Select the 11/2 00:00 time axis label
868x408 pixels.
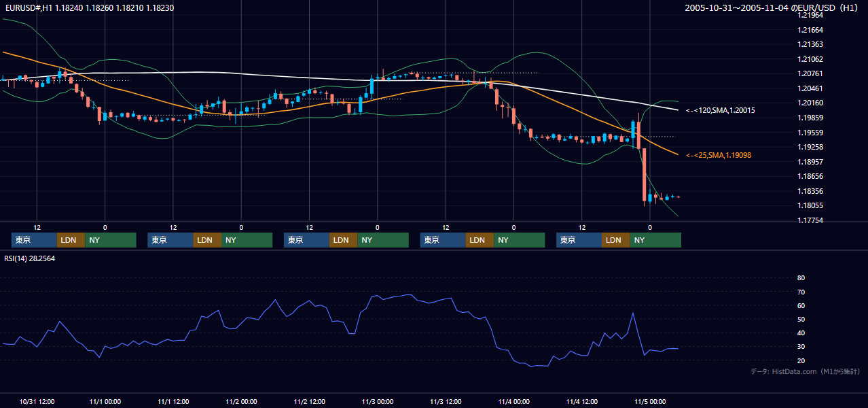coord(241,401)
